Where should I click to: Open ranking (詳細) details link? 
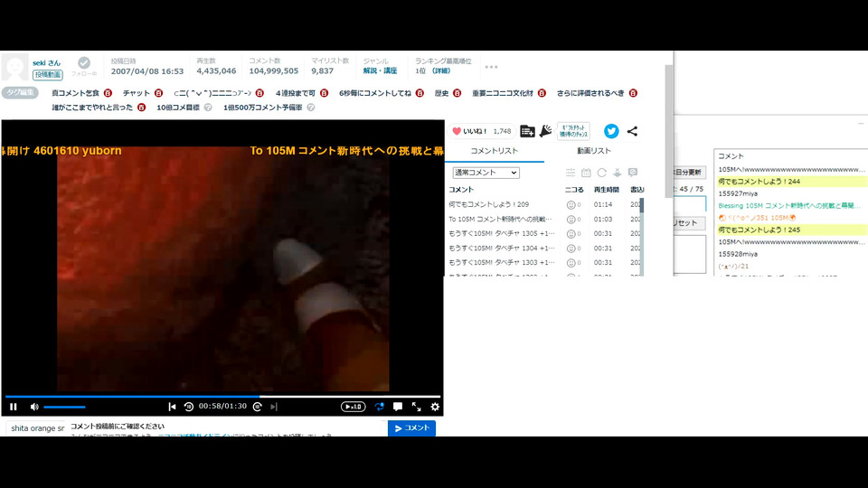pyautogui.click(x=441, y=70)
